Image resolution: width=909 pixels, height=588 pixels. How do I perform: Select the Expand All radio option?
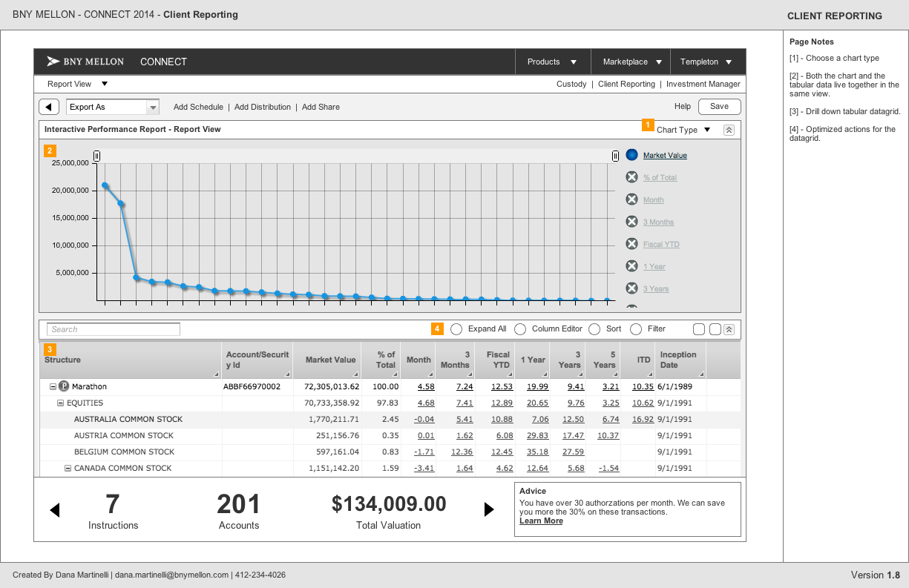pos(456,329)
